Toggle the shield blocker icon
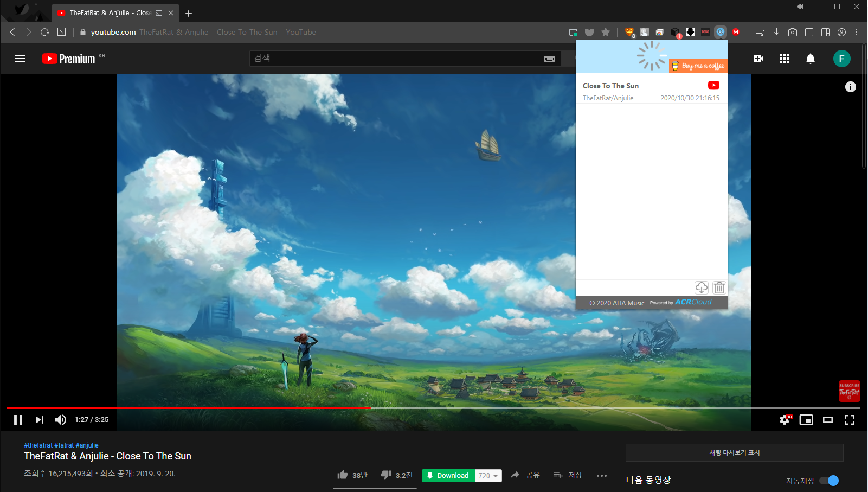 [589, 32]
